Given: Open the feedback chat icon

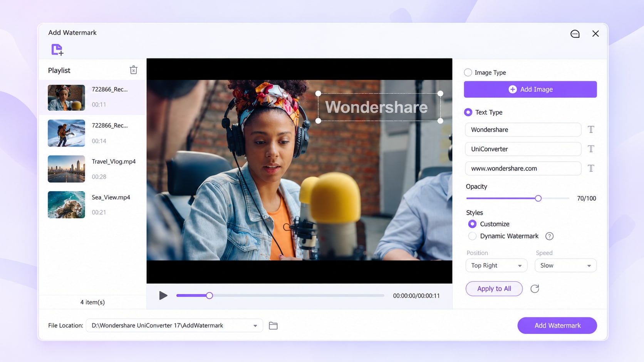Looking at the screenshot, I should (575, 34).
